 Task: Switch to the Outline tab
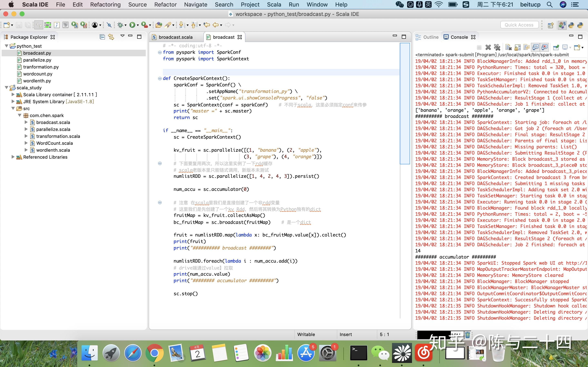tap(431, 37)
